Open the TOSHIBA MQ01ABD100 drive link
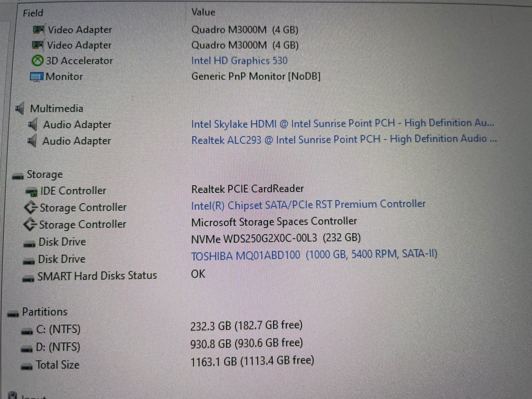This screenshot has height=399, width=532. (x=314, y=255)
